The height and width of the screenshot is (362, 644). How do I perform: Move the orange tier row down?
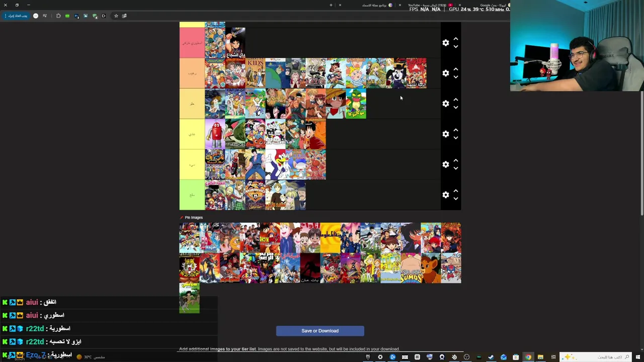(x=456, y=77)
